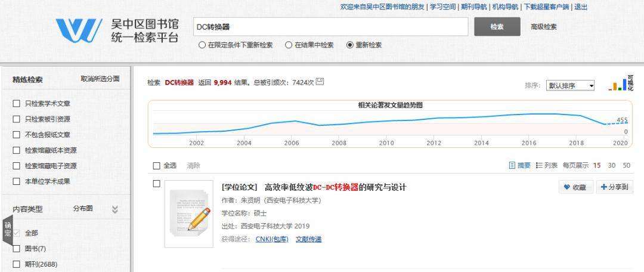Click the 9,994 result count
The height and width of the screenshot is (272, 644).
[x=222, y=82]
